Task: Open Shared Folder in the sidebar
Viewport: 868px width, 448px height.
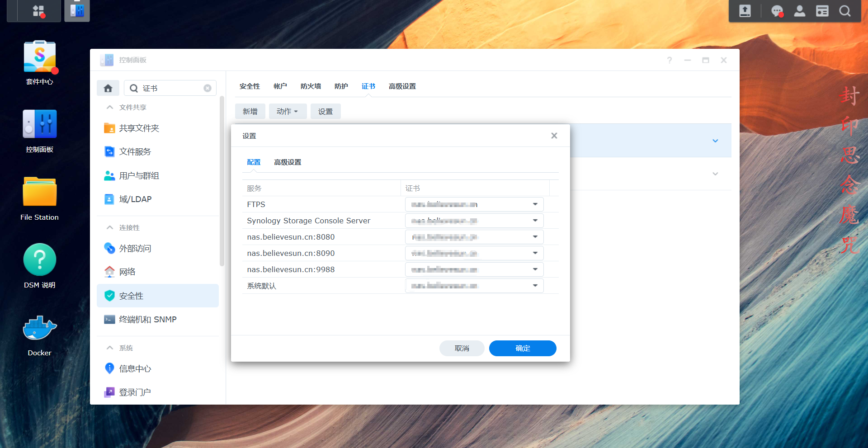Action: pos(158,128)
